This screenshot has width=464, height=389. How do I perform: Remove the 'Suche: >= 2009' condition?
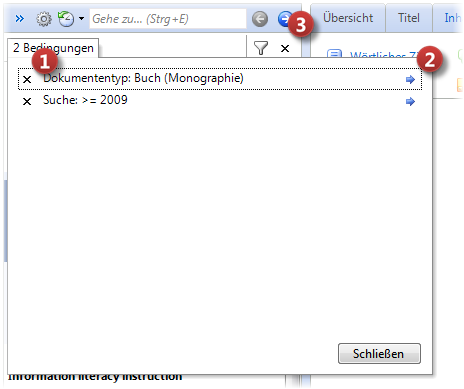27,101
